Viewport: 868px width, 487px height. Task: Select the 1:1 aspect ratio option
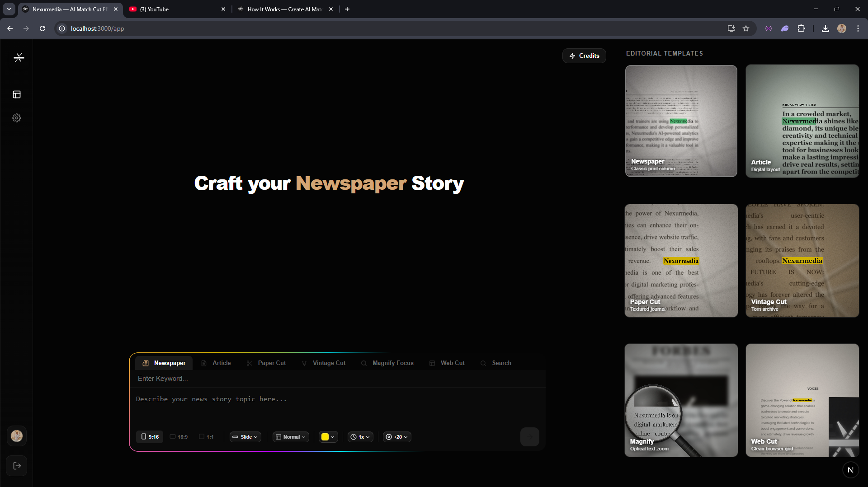pos(207,437)
